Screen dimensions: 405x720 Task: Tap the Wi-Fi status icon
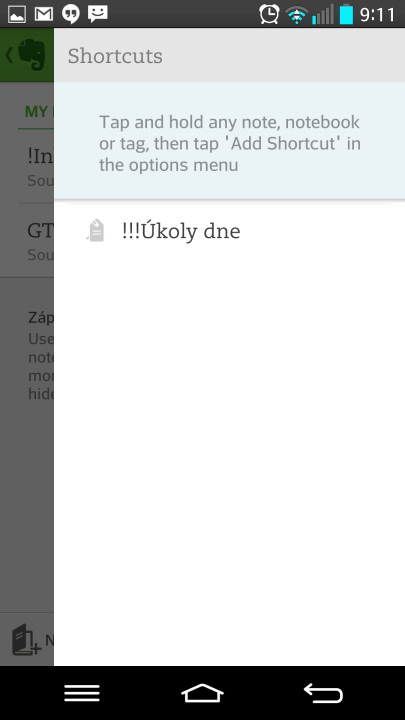pos(297,15)
